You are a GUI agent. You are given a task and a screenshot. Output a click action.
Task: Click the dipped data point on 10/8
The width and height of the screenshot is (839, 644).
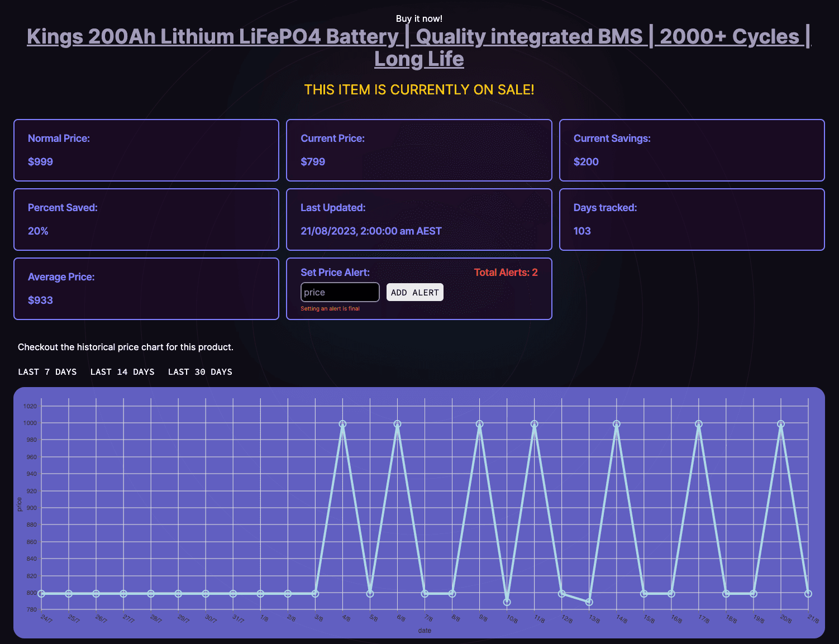506,602
